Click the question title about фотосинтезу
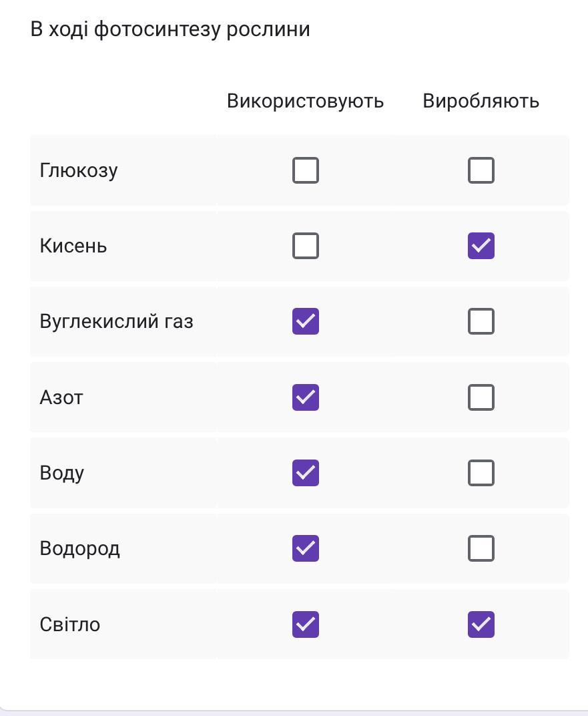Screen dimensions: 588x716 pyautogui.click(x=170, y=29)
